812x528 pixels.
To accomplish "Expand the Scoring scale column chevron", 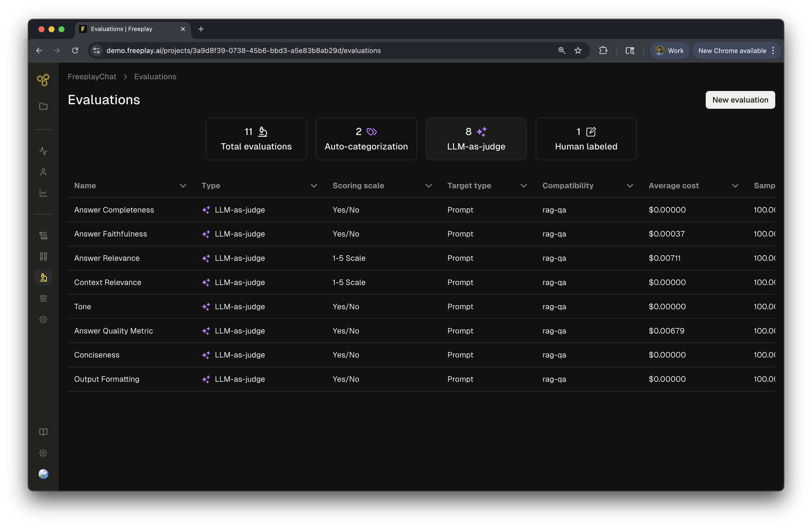I will (x=428, y=185).
